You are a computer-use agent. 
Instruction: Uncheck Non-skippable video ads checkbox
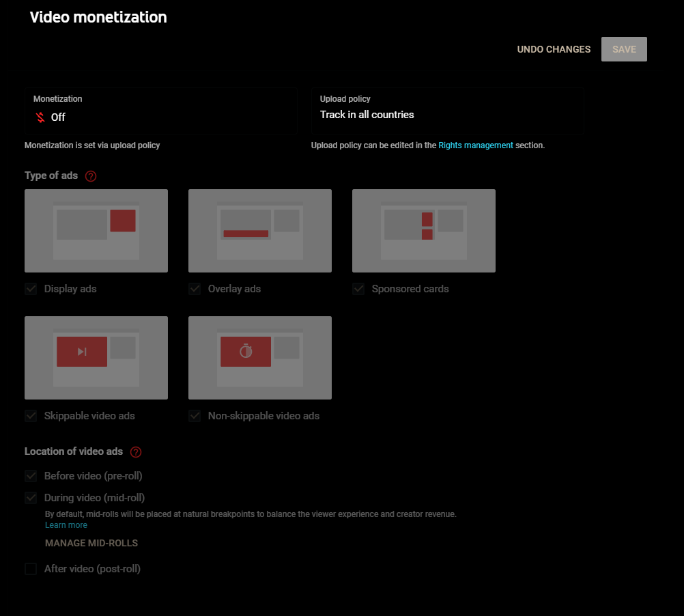point(195,416)
